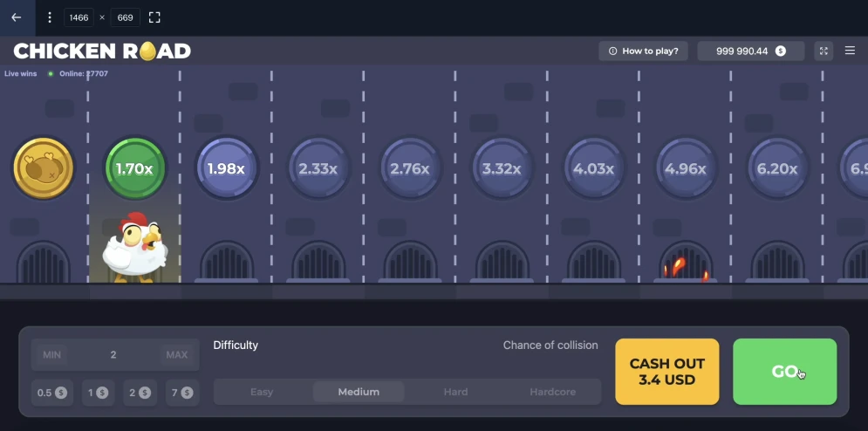Toggle fullscreen with the corner-brackets icon

click(154, 17)
